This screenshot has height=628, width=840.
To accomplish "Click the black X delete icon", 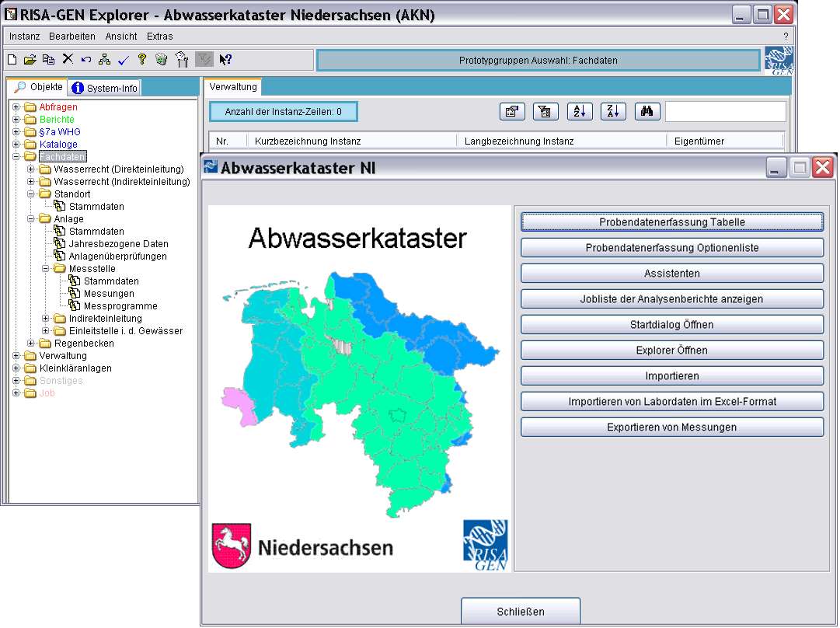I will (68, 59).
